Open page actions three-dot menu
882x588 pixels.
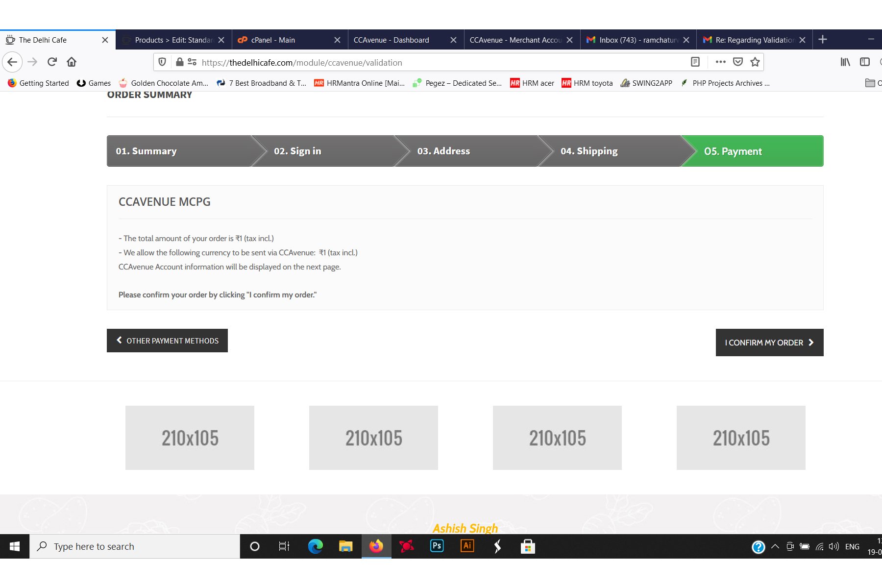(x=720, y=62)
